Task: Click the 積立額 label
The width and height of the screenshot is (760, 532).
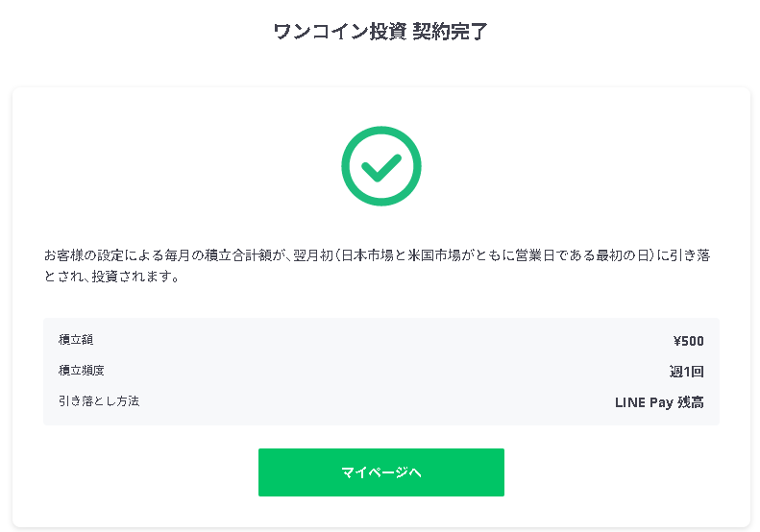Action: click(76, 340)
